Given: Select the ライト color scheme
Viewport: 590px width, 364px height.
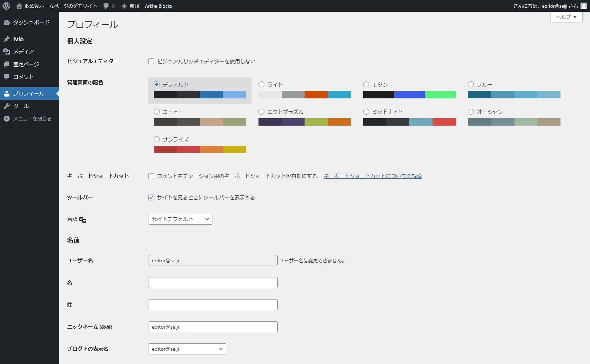Looking at the screenshot, I should (x=261, y=84).
